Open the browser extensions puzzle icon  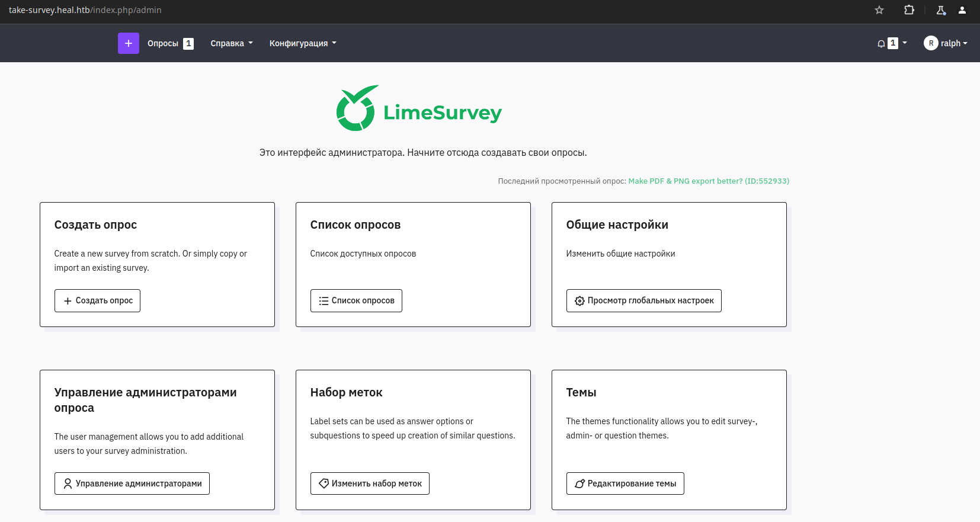[x=909, y=10]
